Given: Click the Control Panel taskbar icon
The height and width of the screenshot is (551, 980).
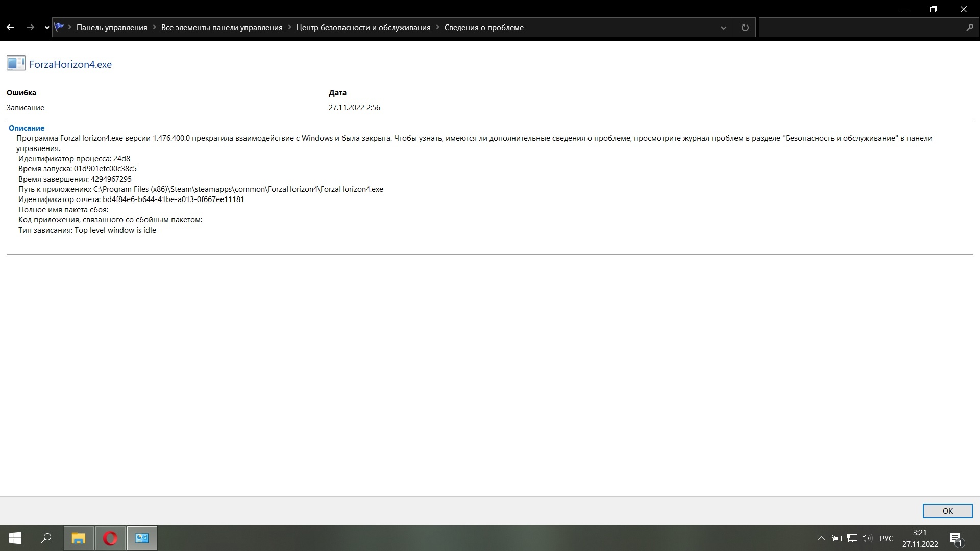Looking at the screenshot, I should [142, 538].
